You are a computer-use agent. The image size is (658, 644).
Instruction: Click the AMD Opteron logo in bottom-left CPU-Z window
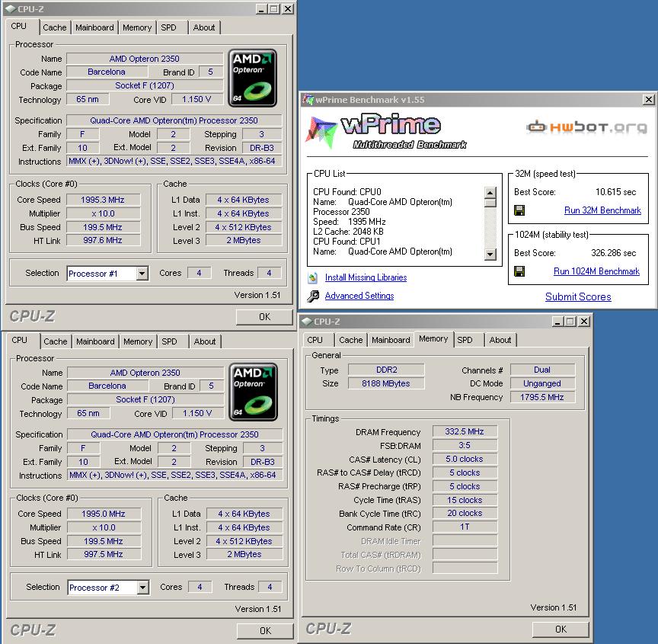(253, 392)
